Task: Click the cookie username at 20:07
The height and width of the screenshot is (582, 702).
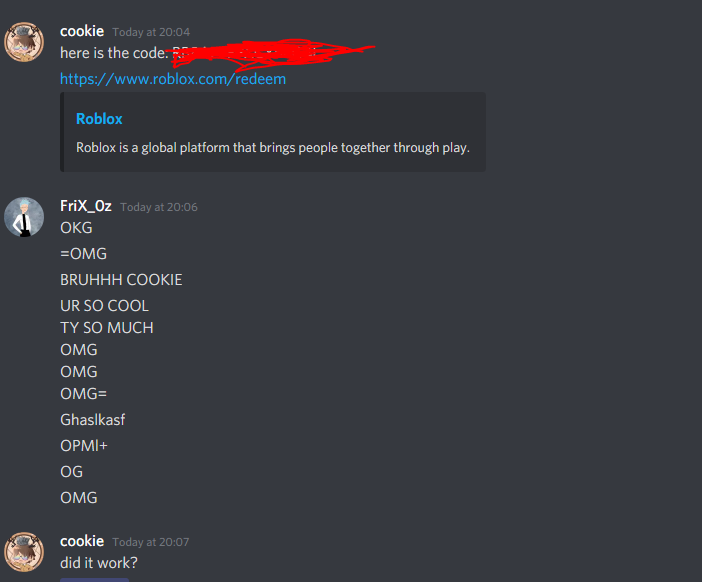Action: pyautogui.click(x=82, y=541)
